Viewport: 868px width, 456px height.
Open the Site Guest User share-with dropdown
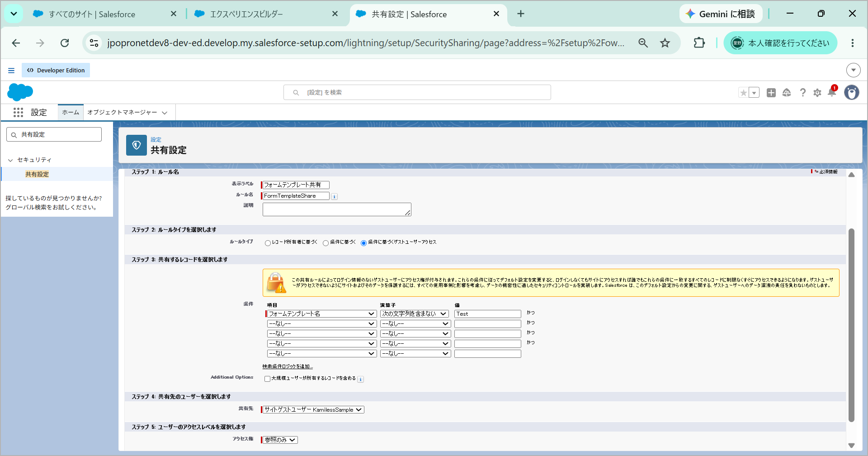(x=313, y=409)
